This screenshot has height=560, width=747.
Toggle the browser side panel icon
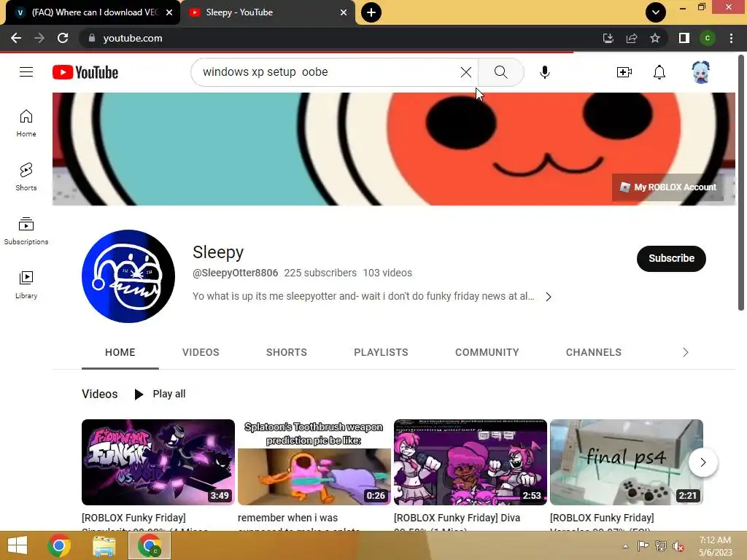tap(684, 38)
